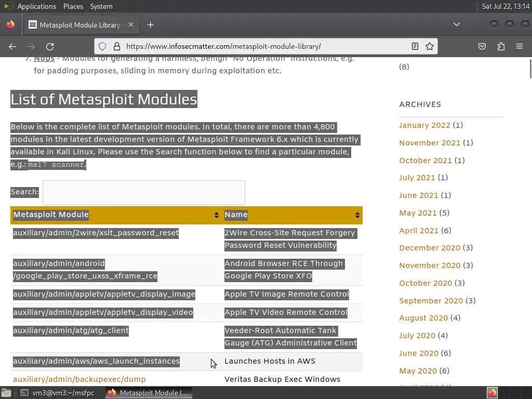Open the Firefox hamburger menu
This screenshot has height=399, width=532.
tap(520, 46)
